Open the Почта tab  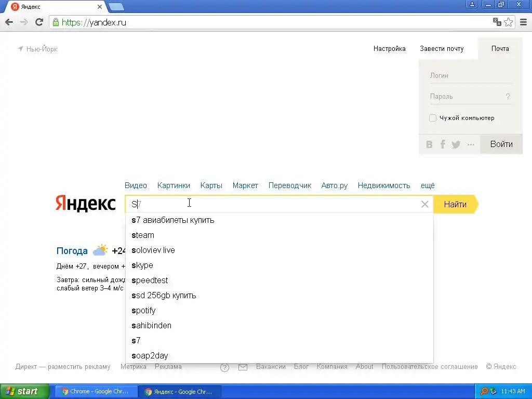coord(500,48)
